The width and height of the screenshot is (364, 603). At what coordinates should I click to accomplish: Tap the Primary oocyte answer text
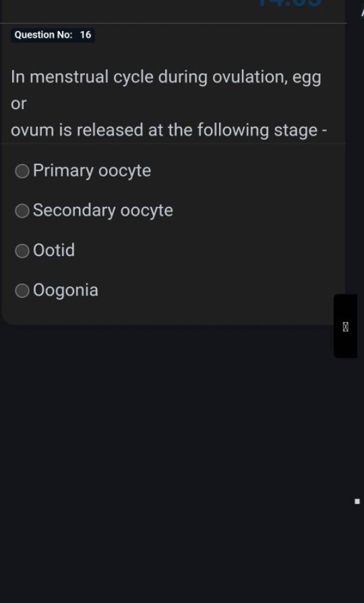[91, 171]
